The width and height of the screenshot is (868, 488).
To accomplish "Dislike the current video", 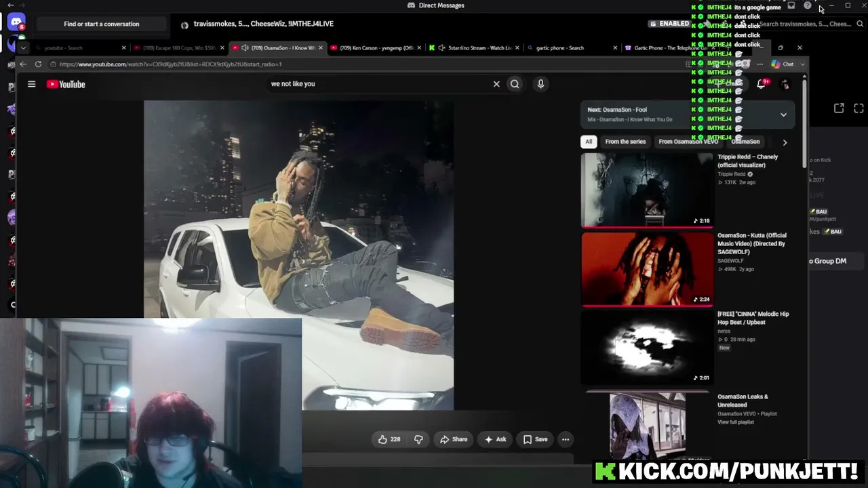I will pyautogui.click(x=418, y=439).
